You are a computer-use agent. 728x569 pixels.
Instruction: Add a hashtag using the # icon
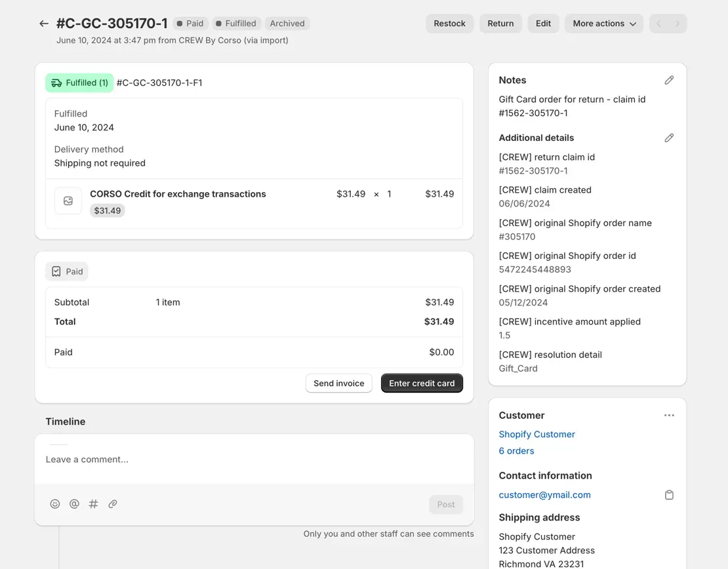click(x=93, y=503)
